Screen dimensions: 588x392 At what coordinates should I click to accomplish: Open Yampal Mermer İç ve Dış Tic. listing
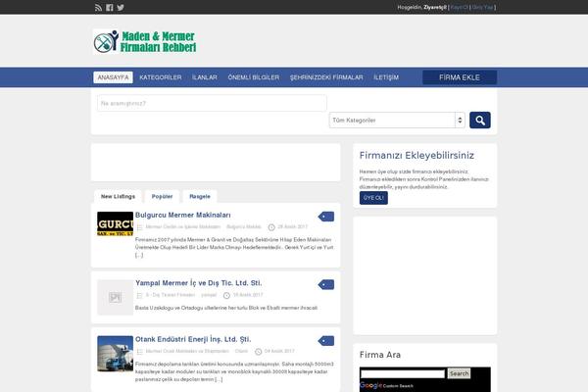click(x=199, y=283)
